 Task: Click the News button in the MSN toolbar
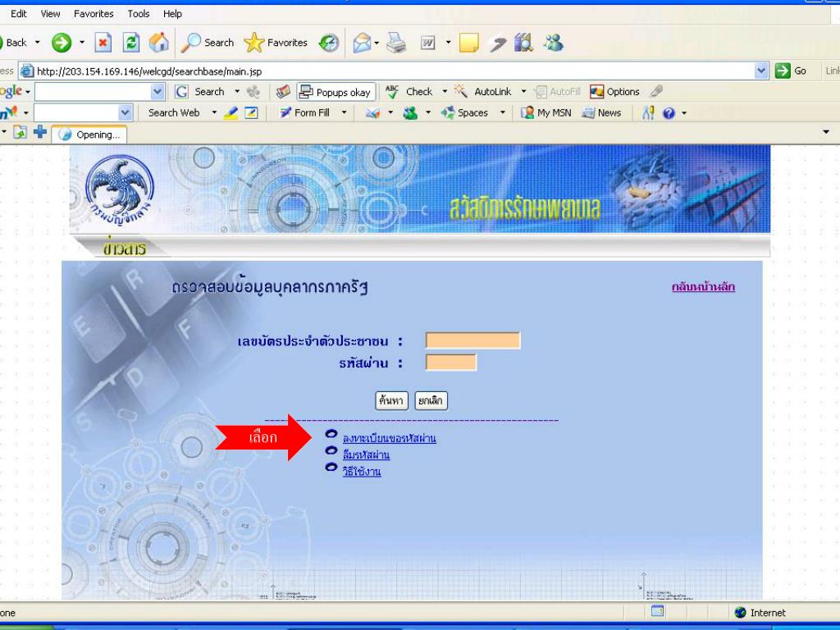pyautogui.click(x=601, y=113)
